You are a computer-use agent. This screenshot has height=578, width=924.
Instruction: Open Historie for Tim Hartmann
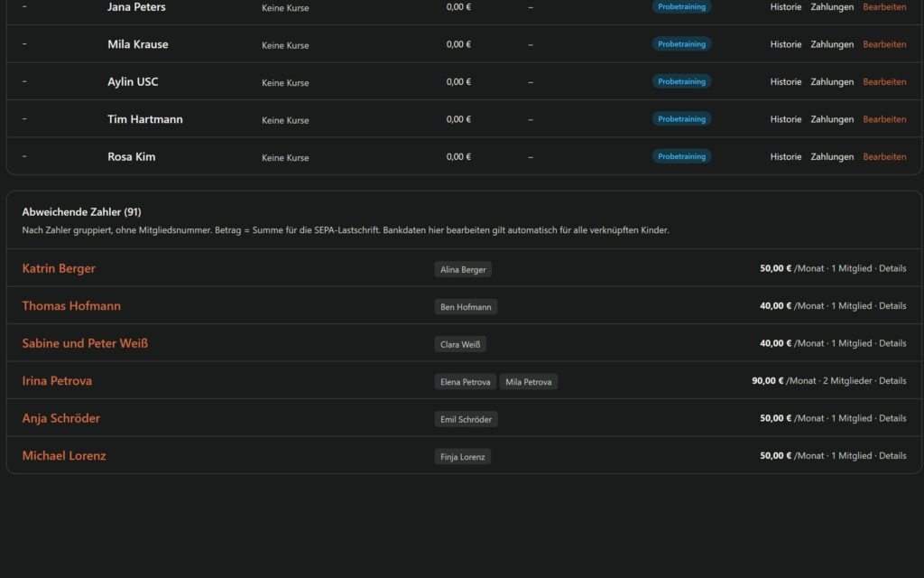[x=786, y=119]
